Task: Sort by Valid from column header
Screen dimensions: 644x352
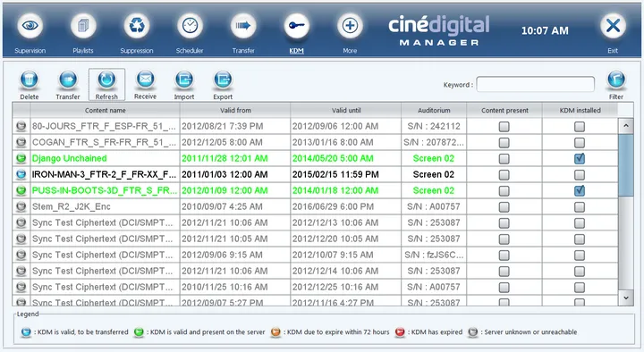Action: click(235, 110)
